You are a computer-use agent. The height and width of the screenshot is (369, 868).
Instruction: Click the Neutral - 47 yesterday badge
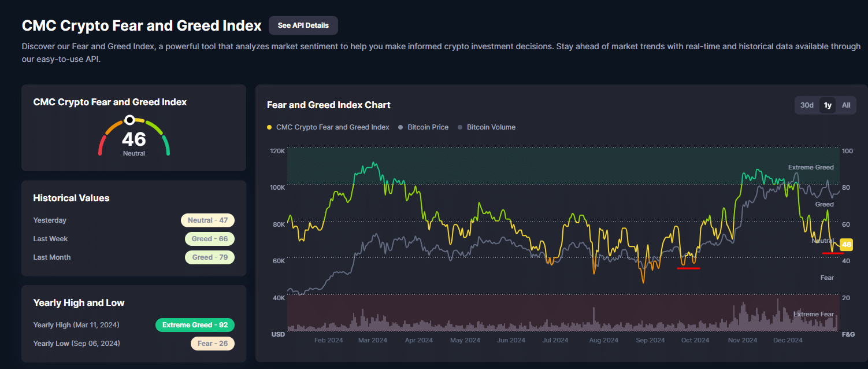tap(207, 220)
